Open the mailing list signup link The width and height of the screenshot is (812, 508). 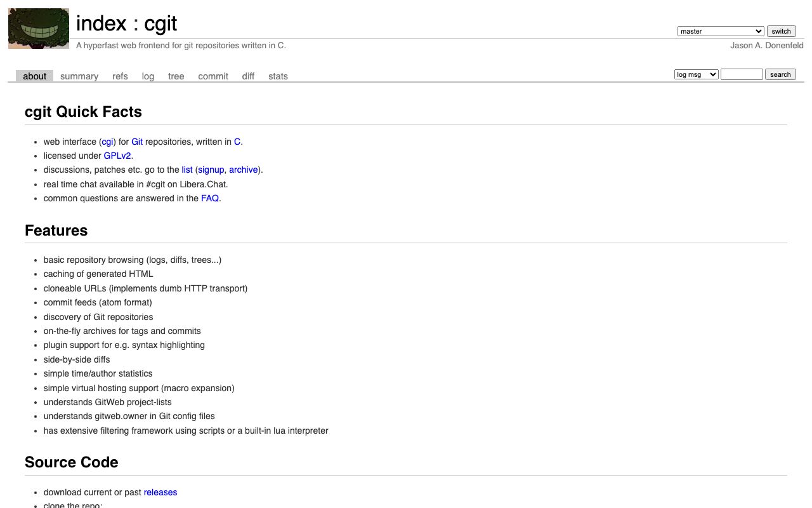click(x=210, y=170)
